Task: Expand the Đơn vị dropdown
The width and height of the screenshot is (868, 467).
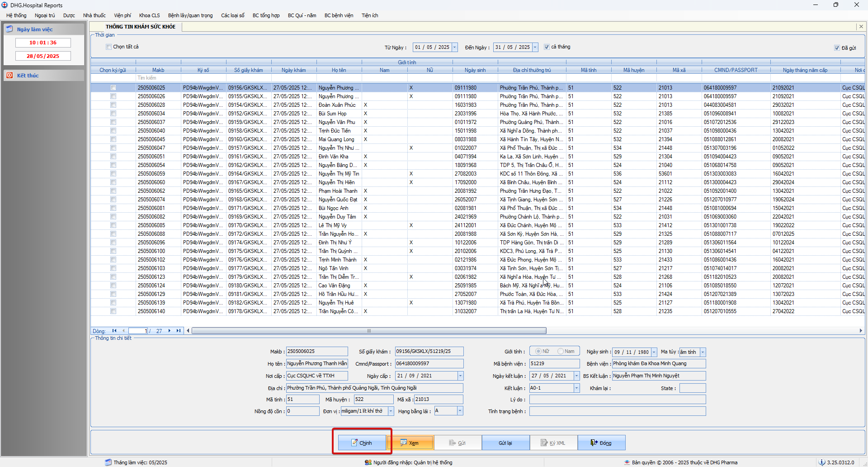Action: 391,411
